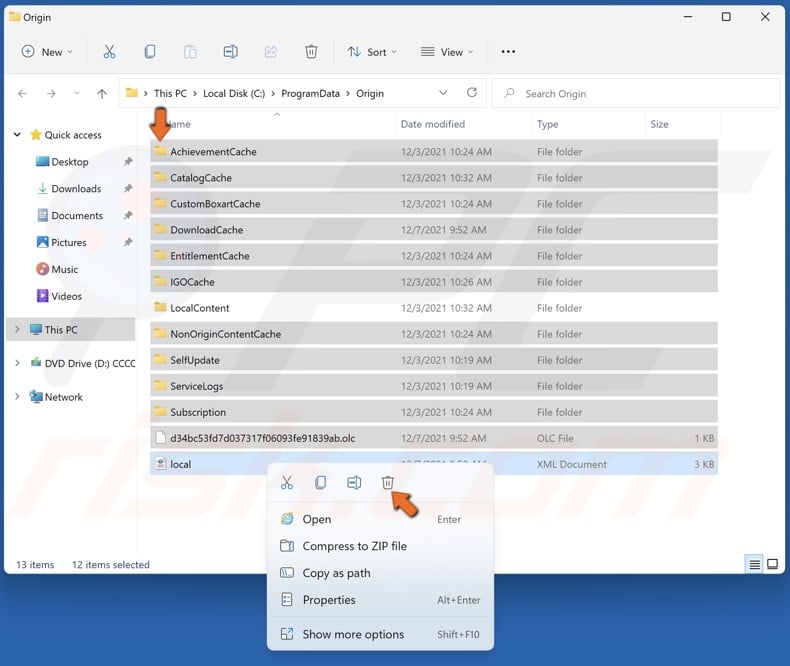Select the DownloadCache folder
790x666 pixels.
pos(434,230)
